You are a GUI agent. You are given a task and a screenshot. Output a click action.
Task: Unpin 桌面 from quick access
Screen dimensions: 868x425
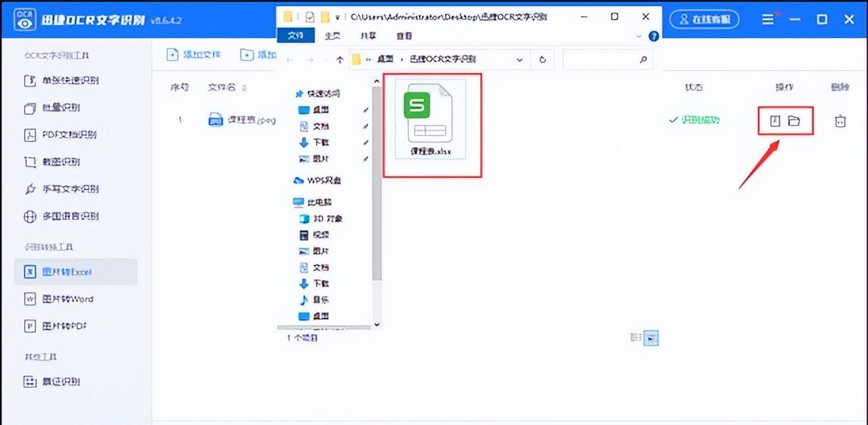[364, 109]
